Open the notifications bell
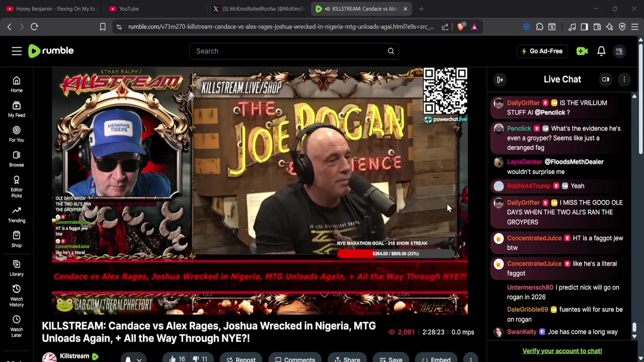 [x=601, y=51]
